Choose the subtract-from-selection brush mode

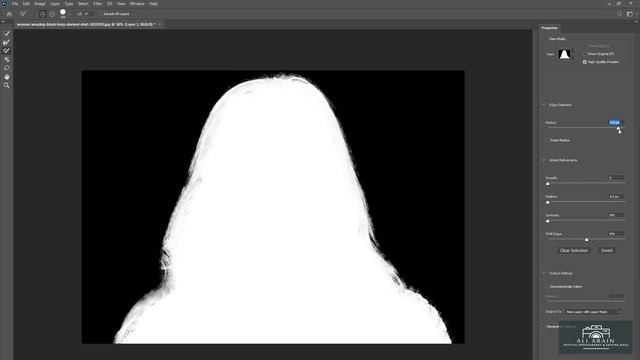tap(52, 14)
